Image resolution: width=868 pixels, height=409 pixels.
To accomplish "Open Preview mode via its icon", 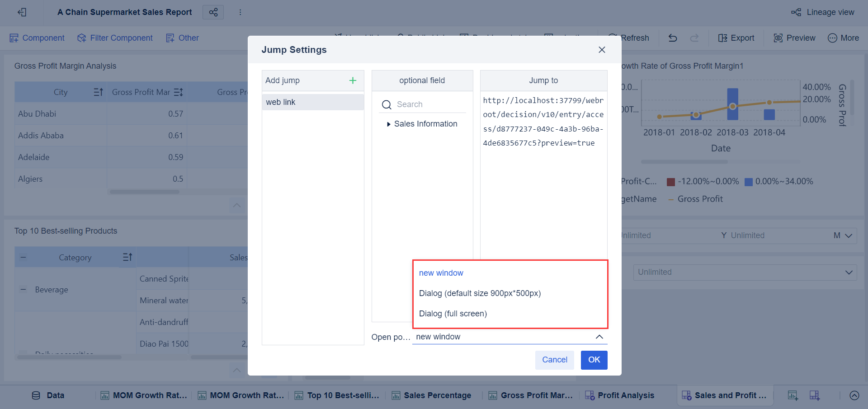I will pyautogui.click(x=778, y=38).
